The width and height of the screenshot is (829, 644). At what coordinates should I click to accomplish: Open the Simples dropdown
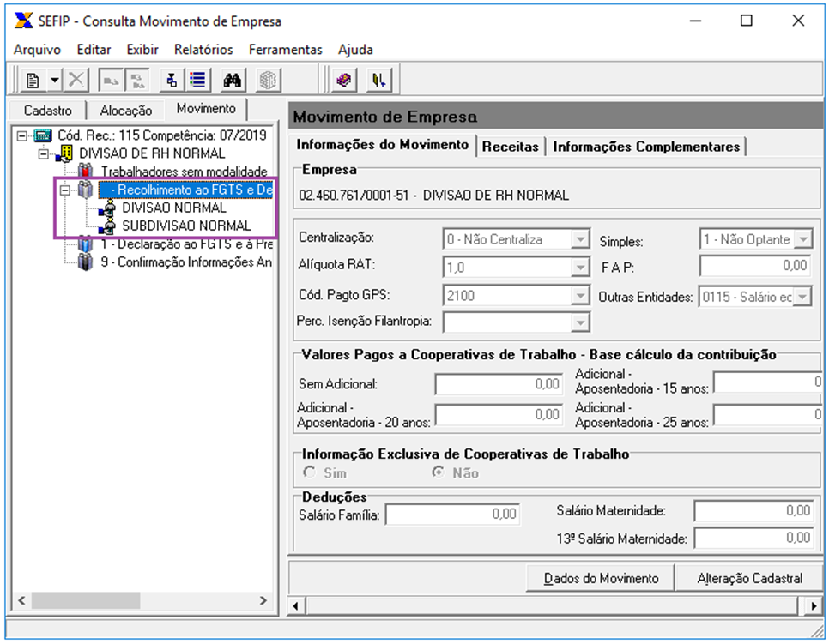pos(803,239)
